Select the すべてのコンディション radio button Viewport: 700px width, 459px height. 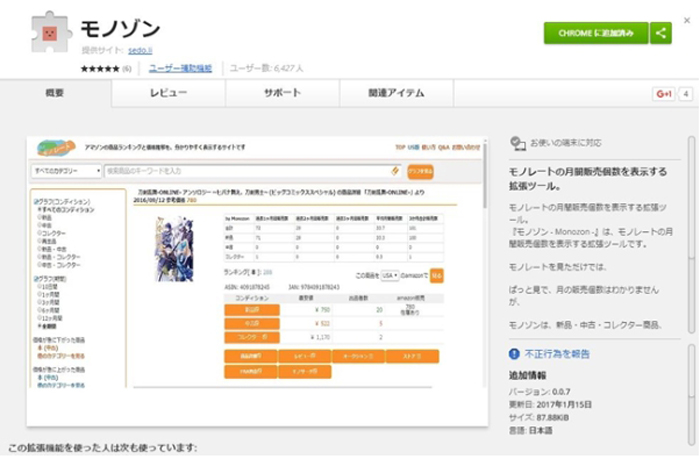pos(40,209)
